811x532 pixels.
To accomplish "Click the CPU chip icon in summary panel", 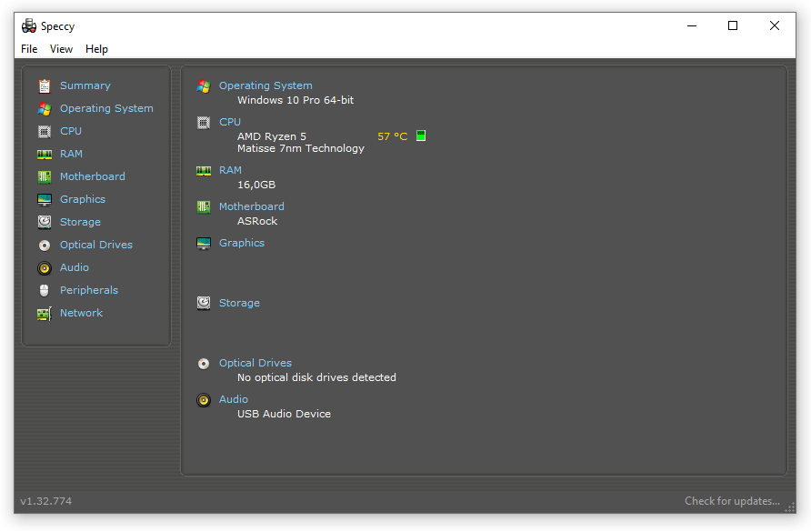I will pyautogui.click(x=204, y=123).
